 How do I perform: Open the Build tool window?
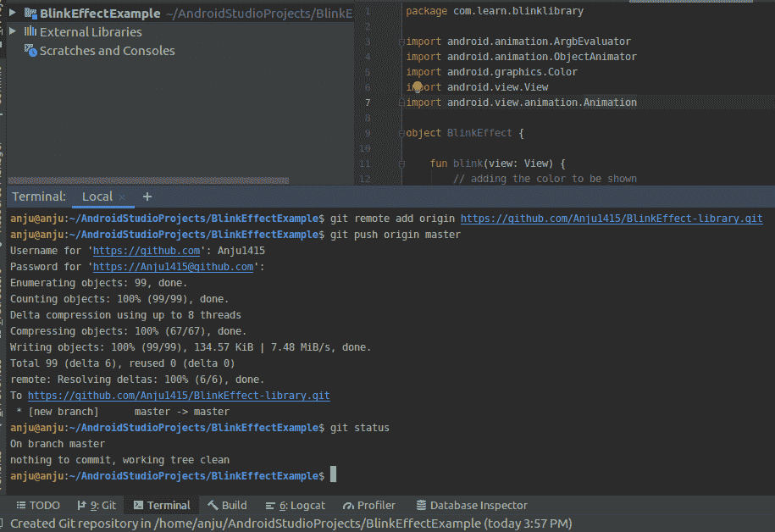coord(227,505)
